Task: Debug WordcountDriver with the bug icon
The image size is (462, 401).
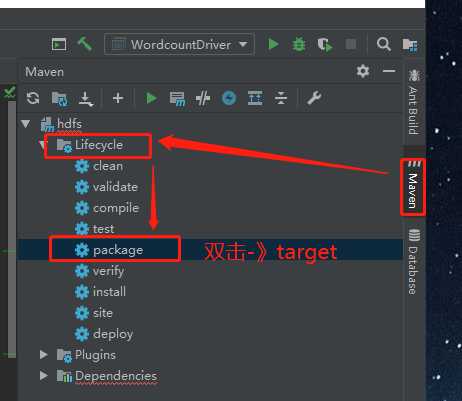Action: click(x=299, y=44)
